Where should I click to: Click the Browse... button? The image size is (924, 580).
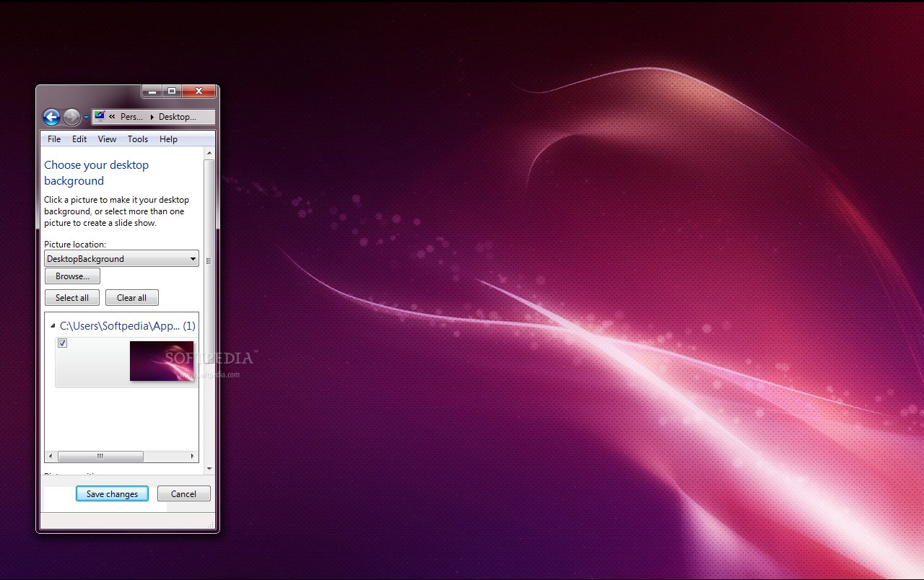(72, 276)
